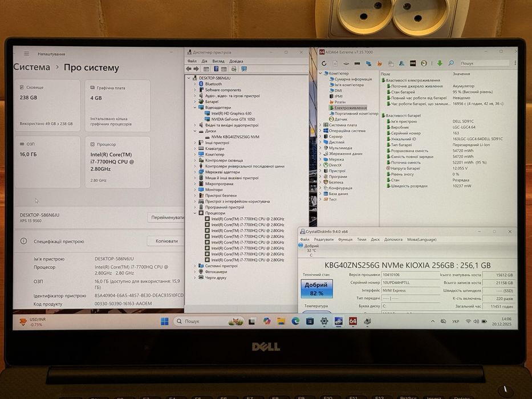This screenshot has width=532, height=399.
Task: Collapse the Диски node in Device Manager
Action: pos(195,131)
